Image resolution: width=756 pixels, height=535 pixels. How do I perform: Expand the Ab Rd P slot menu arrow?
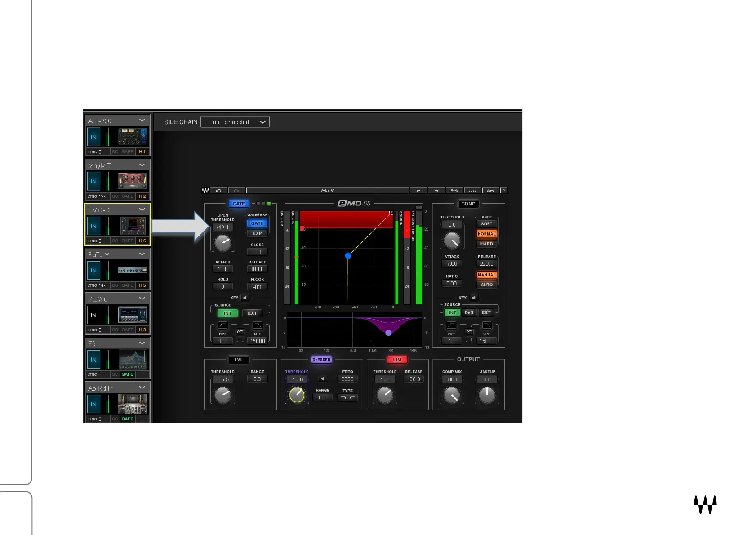point(142,388)
